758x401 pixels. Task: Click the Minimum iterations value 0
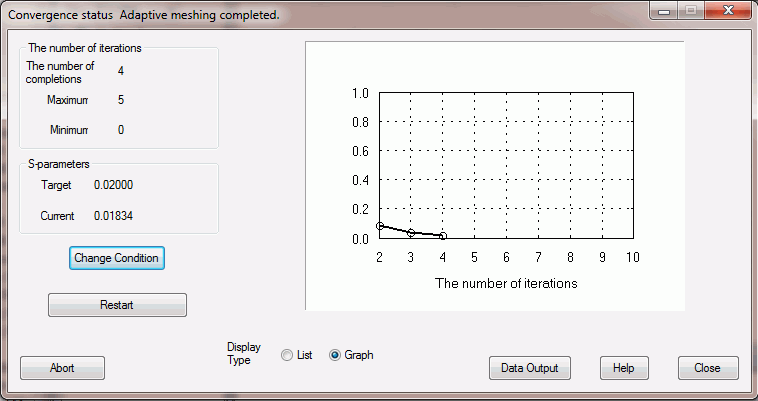click(x=121, y=130)
